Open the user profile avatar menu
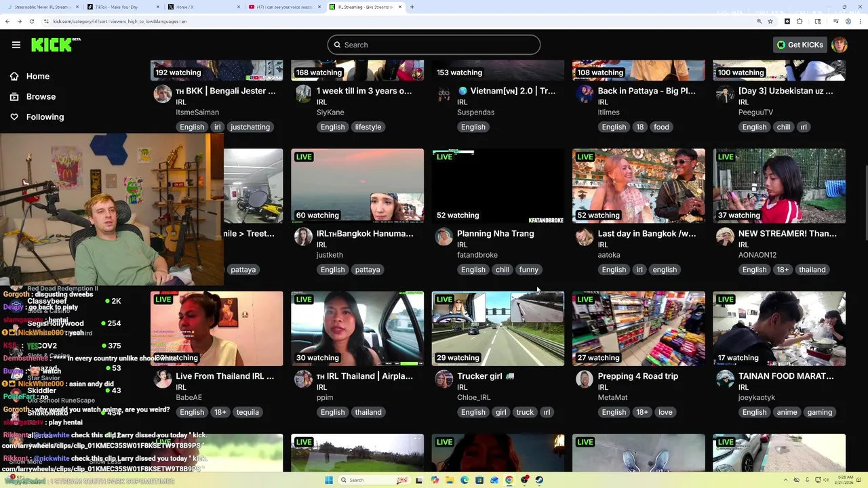868x488 pixels. (840, 45)
